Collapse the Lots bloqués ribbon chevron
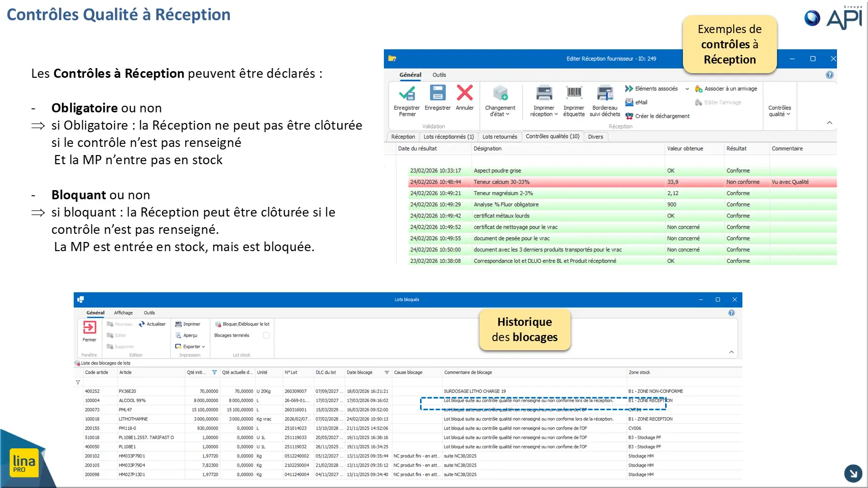 tap(731, 352)
